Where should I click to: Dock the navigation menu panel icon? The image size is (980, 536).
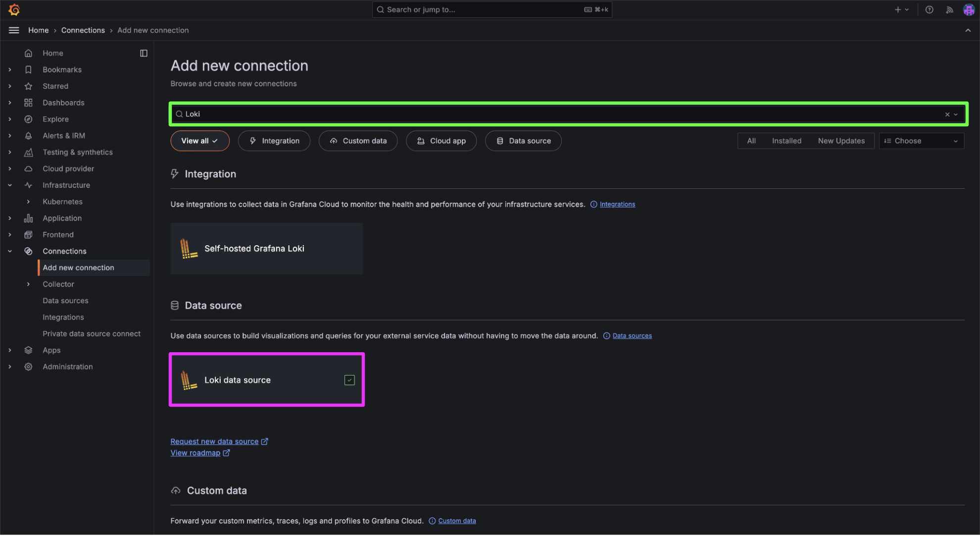tap(144, 53)
